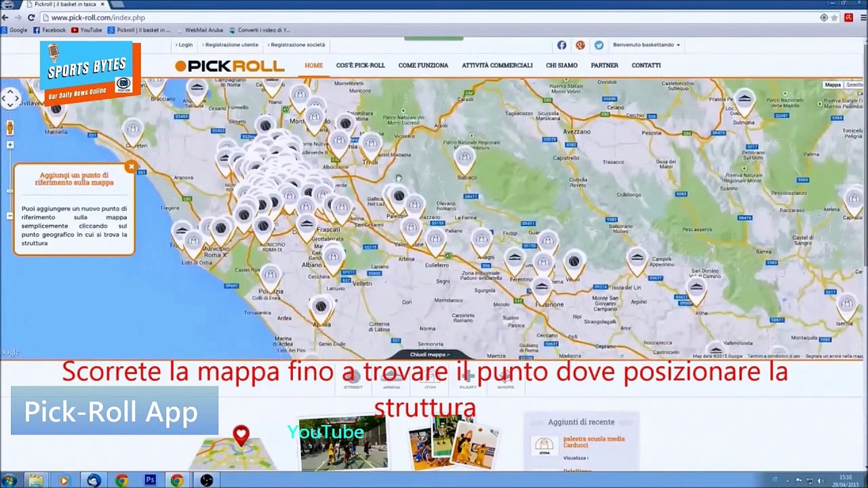Reload the Pickroll page
This screenshot has width=868, height=488.
pyautogui.click(x=31, y=18)
